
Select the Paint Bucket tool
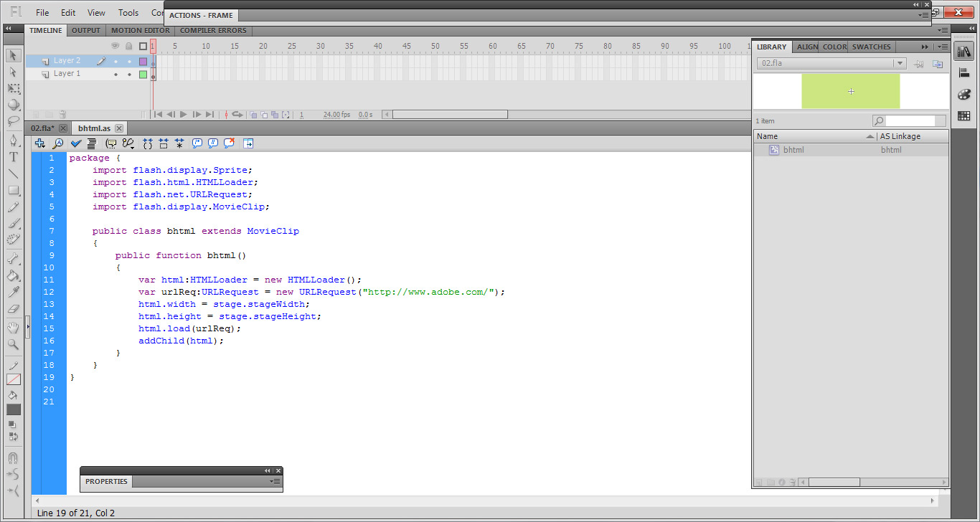[x=13, y=275]
